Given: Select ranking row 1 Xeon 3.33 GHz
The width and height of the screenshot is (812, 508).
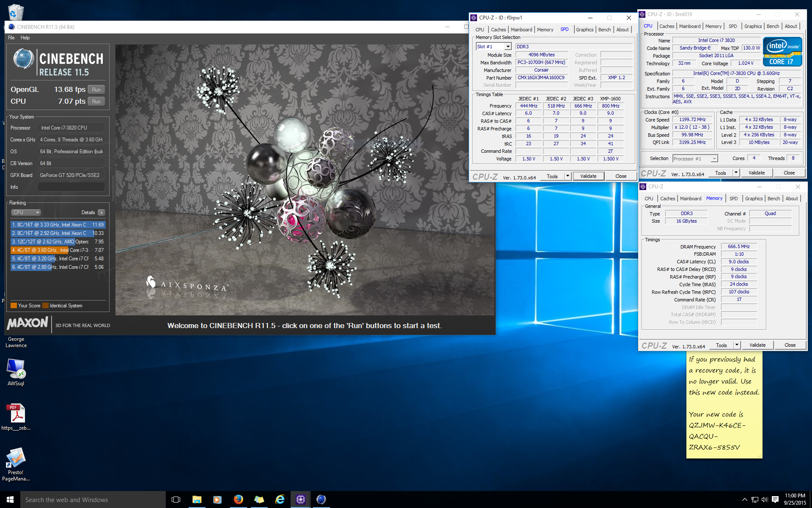Looking at the screenshot, I should click(58, 225).
